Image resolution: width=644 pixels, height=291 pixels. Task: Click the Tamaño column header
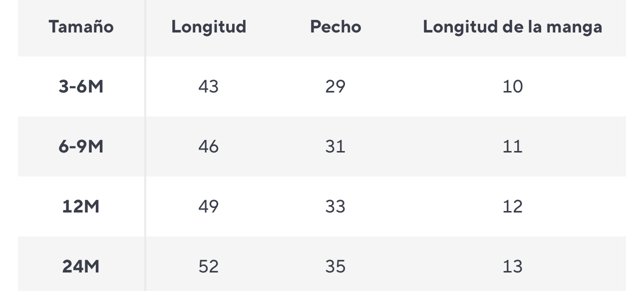[x=81, y=26]
